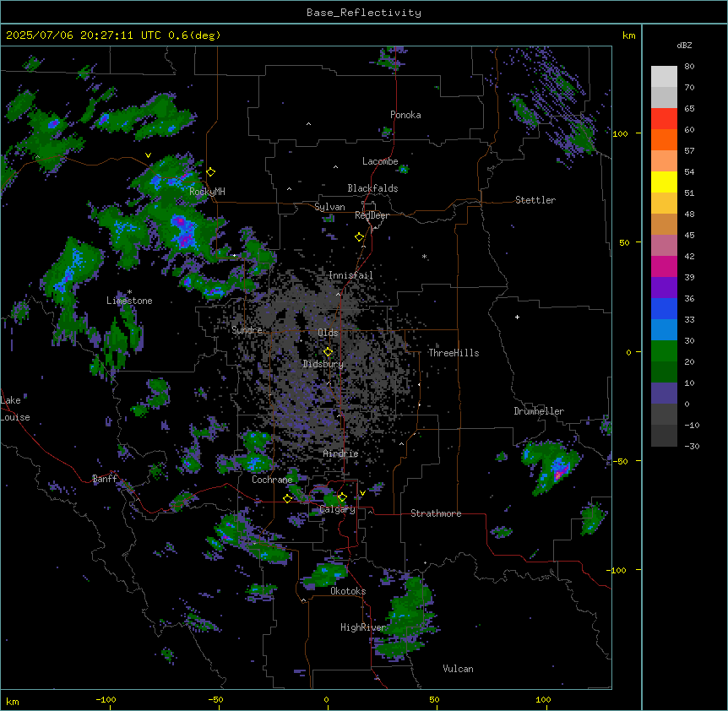The image size is (728, 711).
Task: Click the Cochrane town label
Action: click(x=272, y=480)
